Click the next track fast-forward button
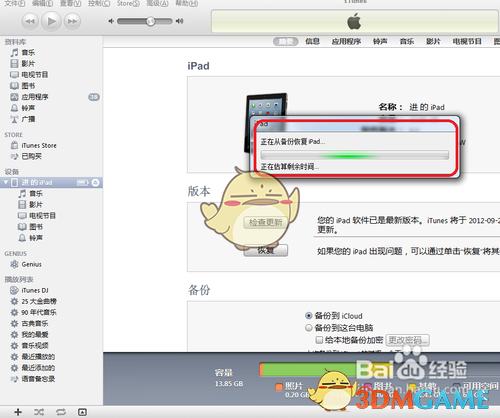This screenshot has height=418, width=500. (x=72, y=21)
